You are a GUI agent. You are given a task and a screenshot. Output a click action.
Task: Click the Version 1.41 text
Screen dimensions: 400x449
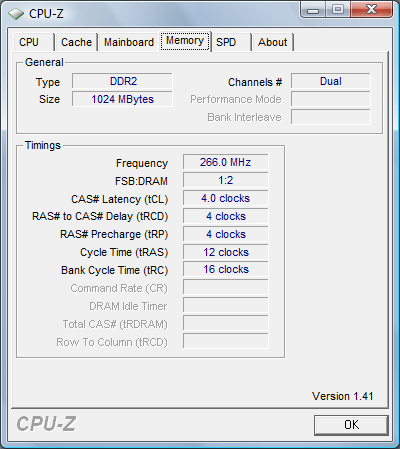pyautogui.click(x=342, y=396)
